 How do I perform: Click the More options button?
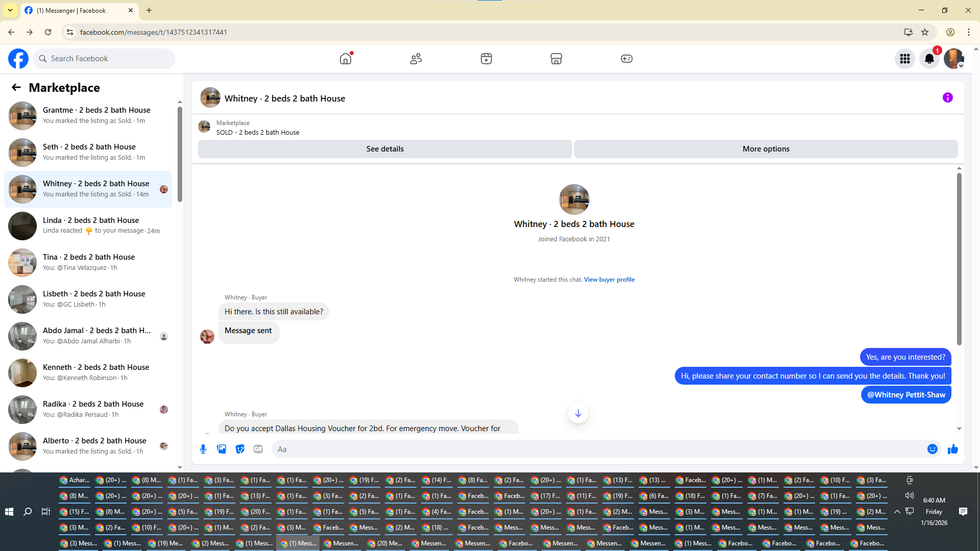766,149
